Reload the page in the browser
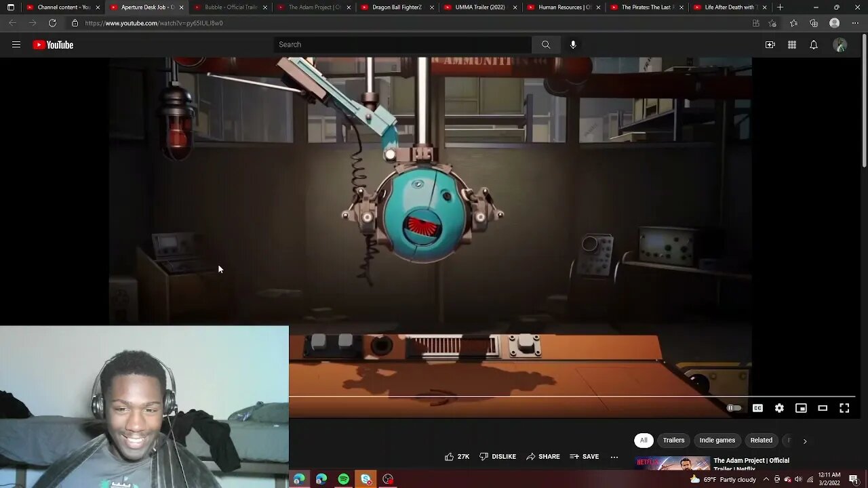 (x=52, y=23)
